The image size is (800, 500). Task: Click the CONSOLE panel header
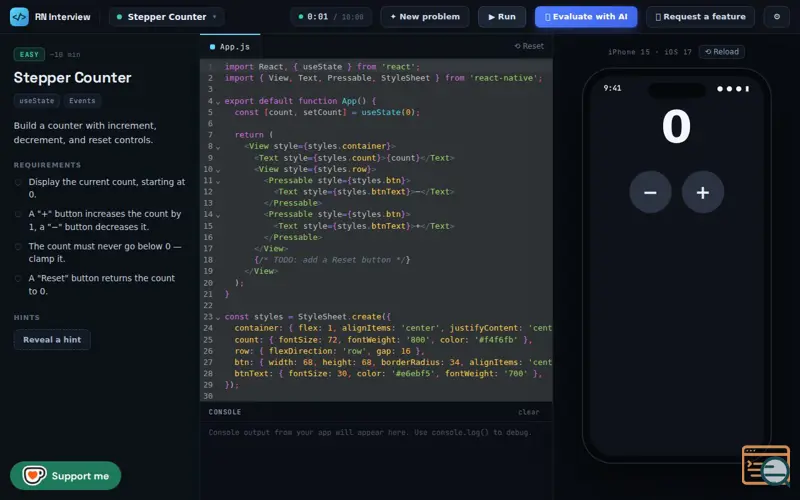point(224,412)
